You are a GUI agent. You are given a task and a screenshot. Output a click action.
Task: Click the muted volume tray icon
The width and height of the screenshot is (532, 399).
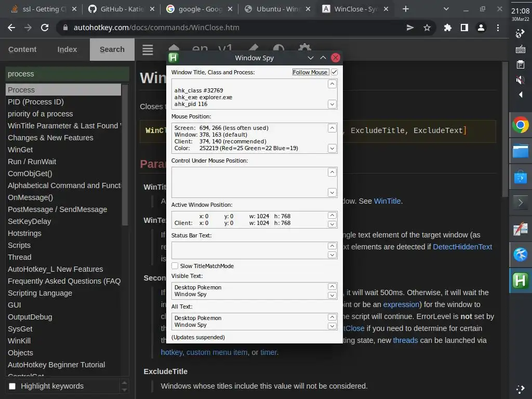pos(520,79)
